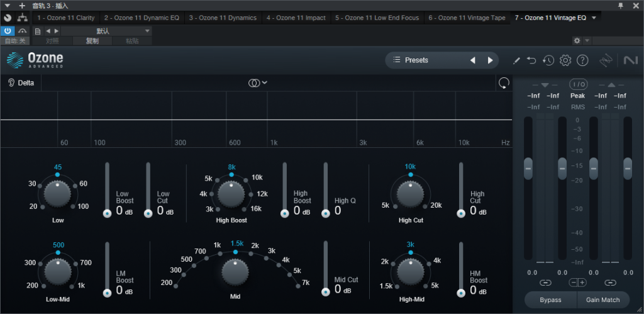The width and height of the screenshot is (644, 314).
Task: Click the Native Instruments NI logo
Action: click(x=630, y=60)
